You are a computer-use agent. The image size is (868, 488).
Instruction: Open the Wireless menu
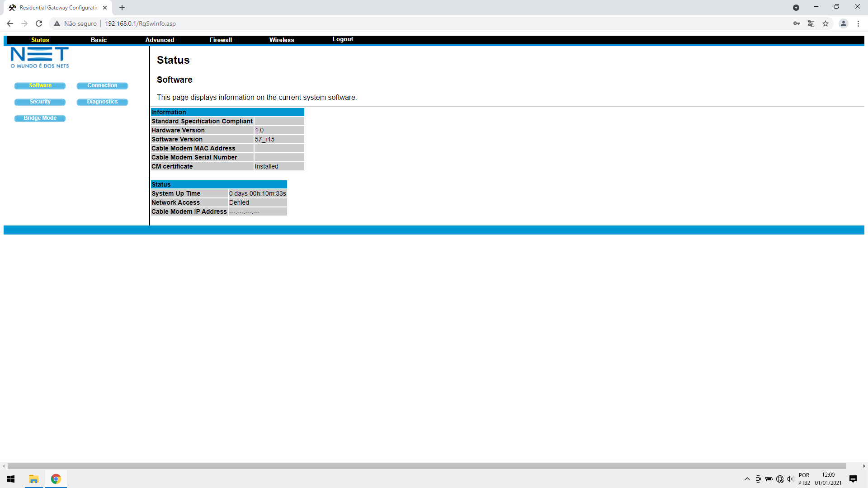(282, 40)
